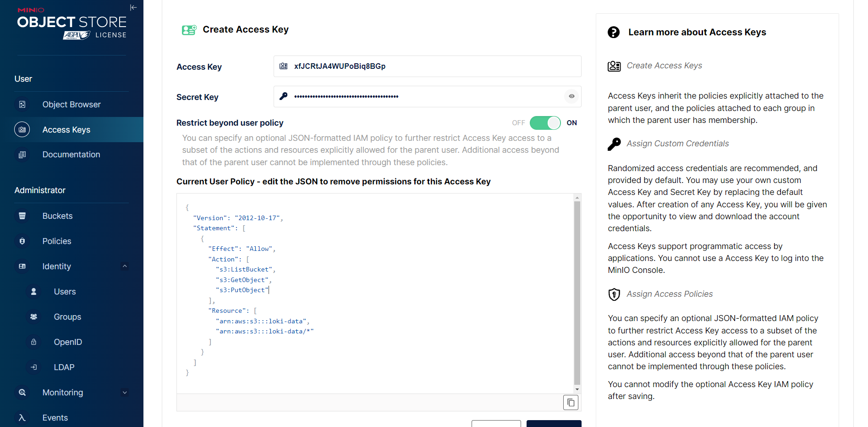The image size is (868, 427).
Task: Click the Identity sidebar icon
Action: click(x=22, y=266)
